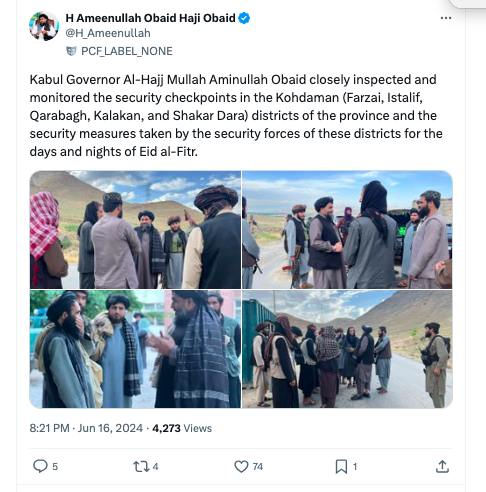Open top-right photo near the vehicle
This screenshot has height=492, width=486.
[x=347, y=230]
